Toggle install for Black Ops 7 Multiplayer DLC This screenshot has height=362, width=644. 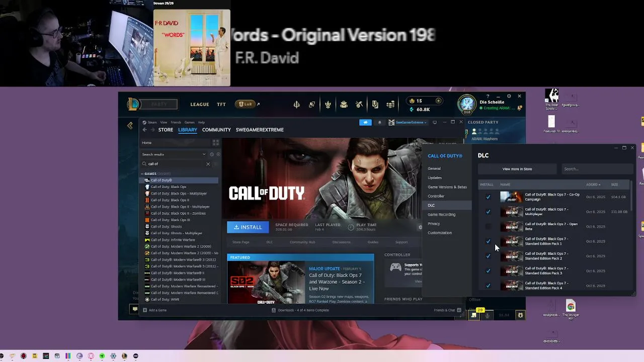click(488, 212)
